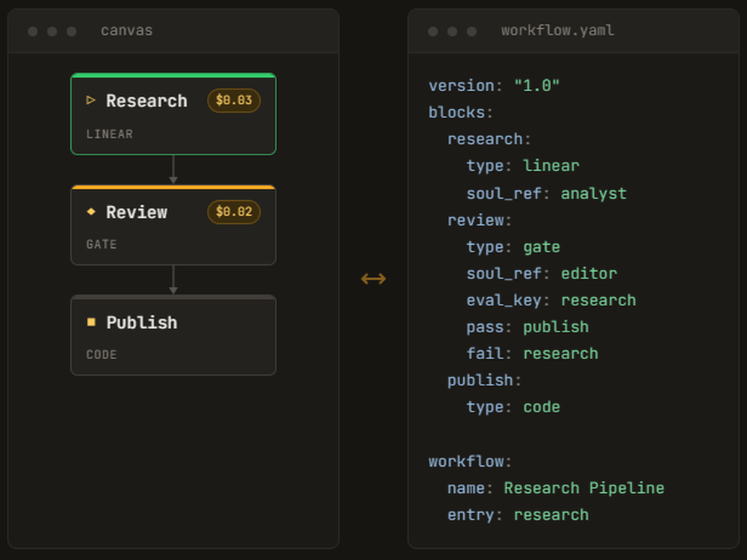747x560 pixels.
Task: Click the double-headed sync arrow between panels
Action: coord(373,279)
